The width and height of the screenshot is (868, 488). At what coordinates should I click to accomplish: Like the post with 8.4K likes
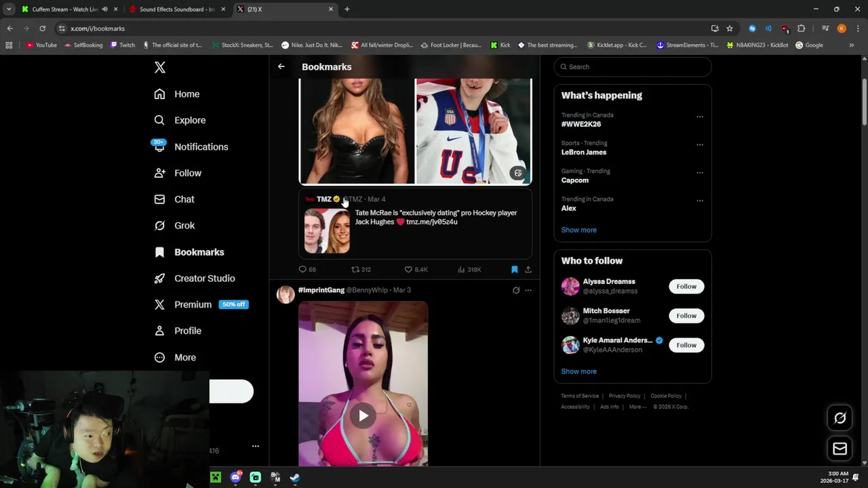tap(408, 269)
